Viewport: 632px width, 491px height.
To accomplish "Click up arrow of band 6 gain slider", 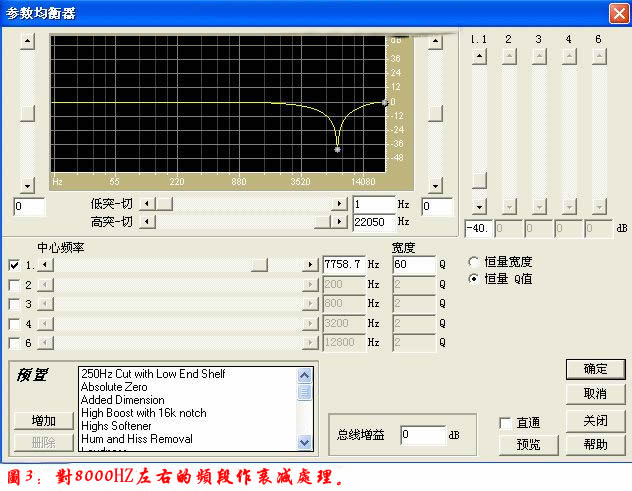I will coord(599,56).
